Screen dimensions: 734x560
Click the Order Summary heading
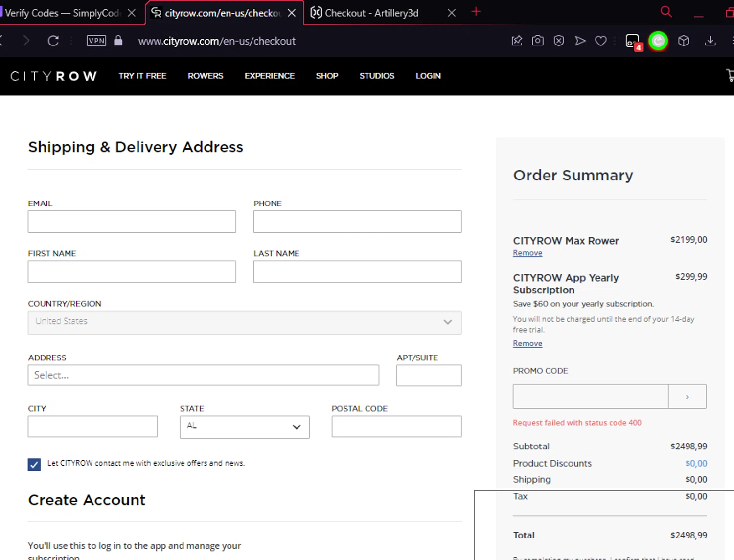point(573,175)
